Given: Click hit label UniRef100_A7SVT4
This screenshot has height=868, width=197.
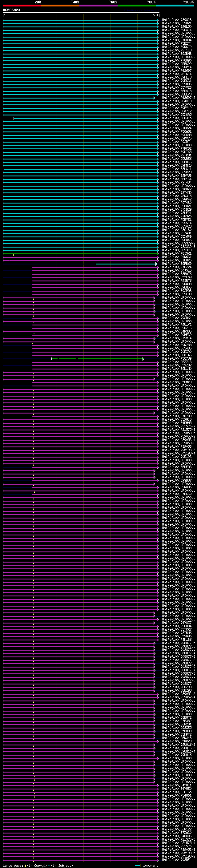Looking at the screenshot, I should tap(177, 338).
